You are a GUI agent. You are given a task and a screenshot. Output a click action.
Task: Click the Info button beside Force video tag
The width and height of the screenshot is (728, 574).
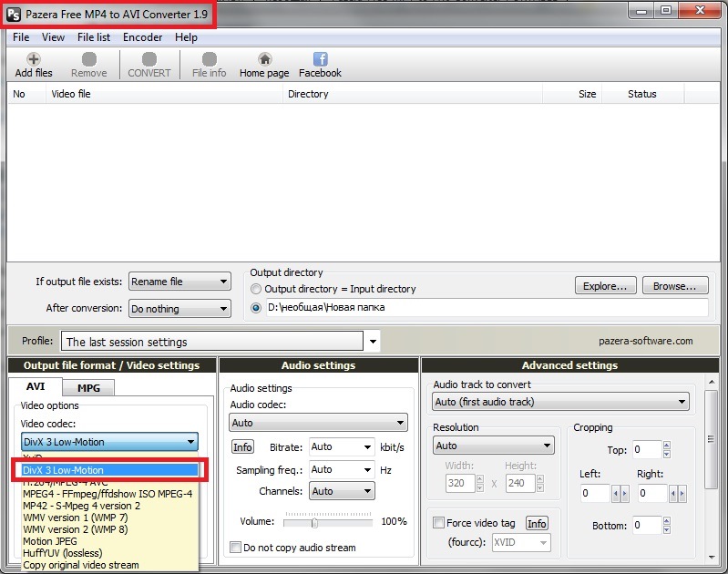pos(537,523)
